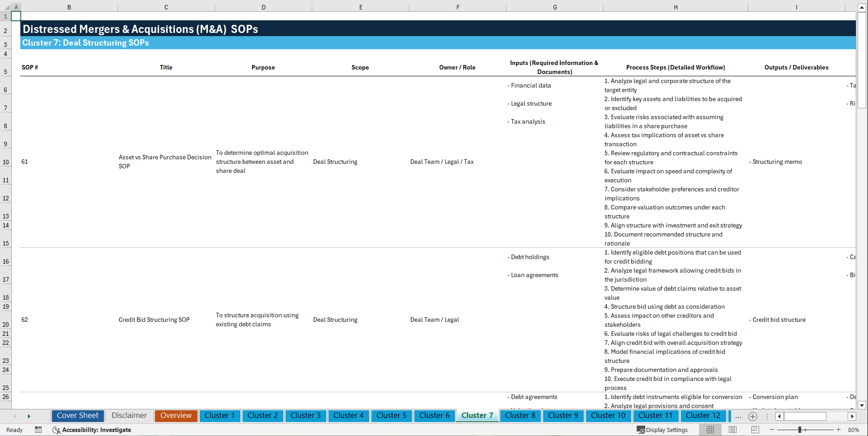Click the vertical scrollbar up arrow
Image resolution: width=868 pixels, height=436 pixels.
point(863,7)
